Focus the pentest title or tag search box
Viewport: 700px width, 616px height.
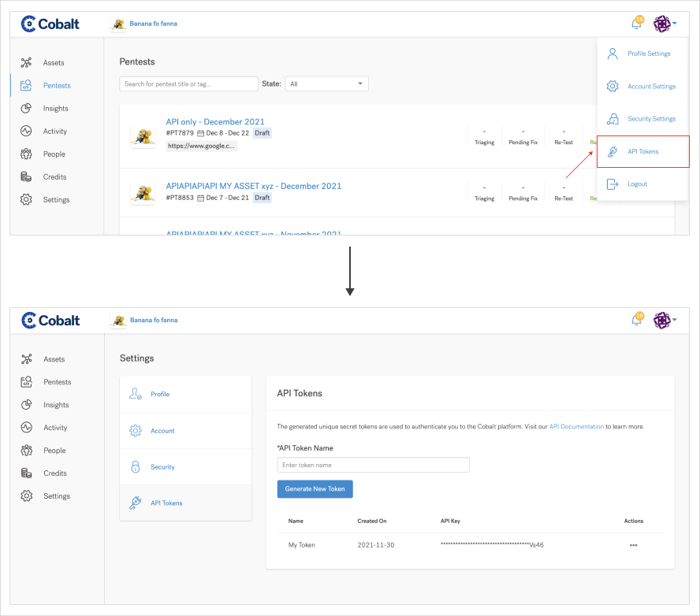(x=188, y=83)
